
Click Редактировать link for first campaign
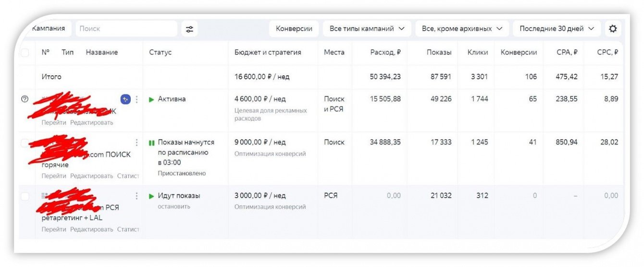point(91,123)
